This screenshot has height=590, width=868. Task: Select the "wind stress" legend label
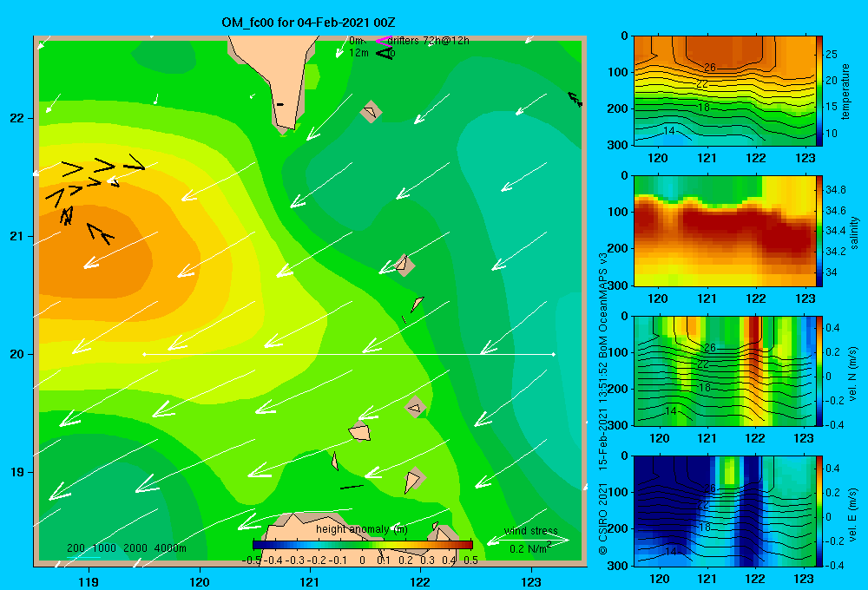click(x=531, y=531)
